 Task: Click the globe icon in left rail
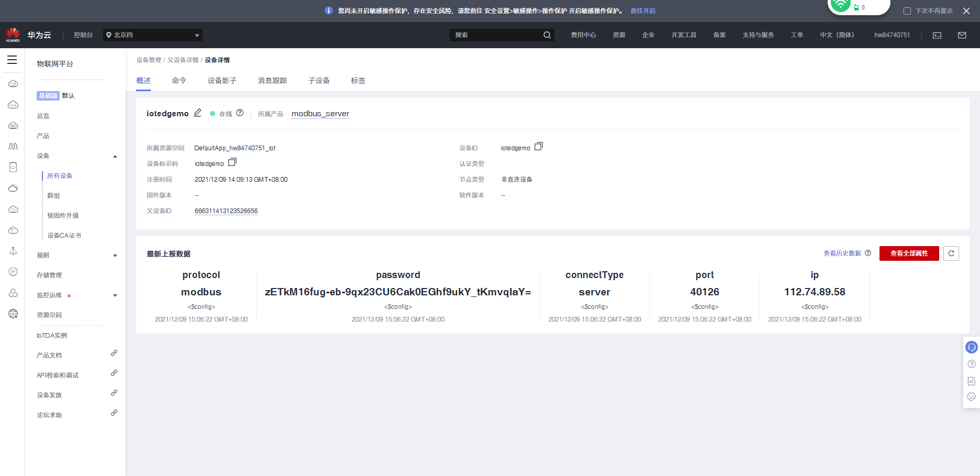(13, 314)
